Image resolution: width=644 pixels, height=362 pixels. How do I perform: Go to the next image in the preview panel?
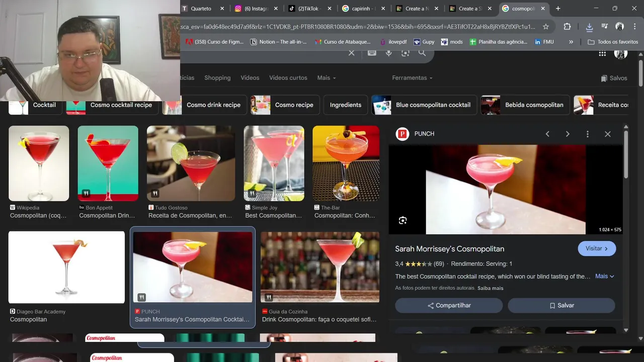[568, 134]
